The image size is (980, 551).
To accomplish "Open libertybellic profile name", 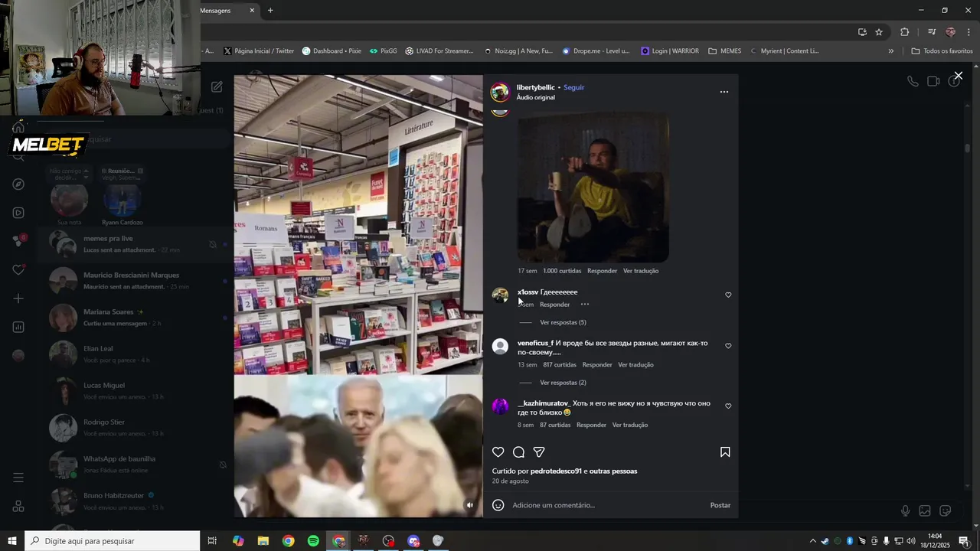I will click(x=535, y=87).
